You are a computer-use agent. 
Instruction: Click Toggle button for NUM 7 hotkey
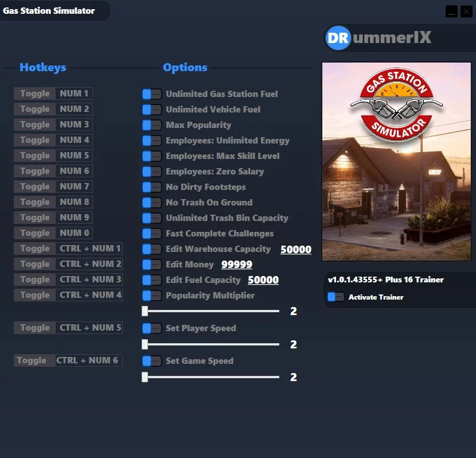click(x=35, y=187)
